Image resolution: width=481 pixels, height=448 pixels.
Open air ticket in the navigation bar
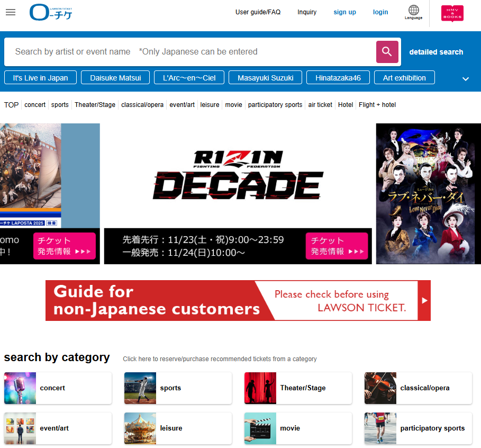coord(320,105)
